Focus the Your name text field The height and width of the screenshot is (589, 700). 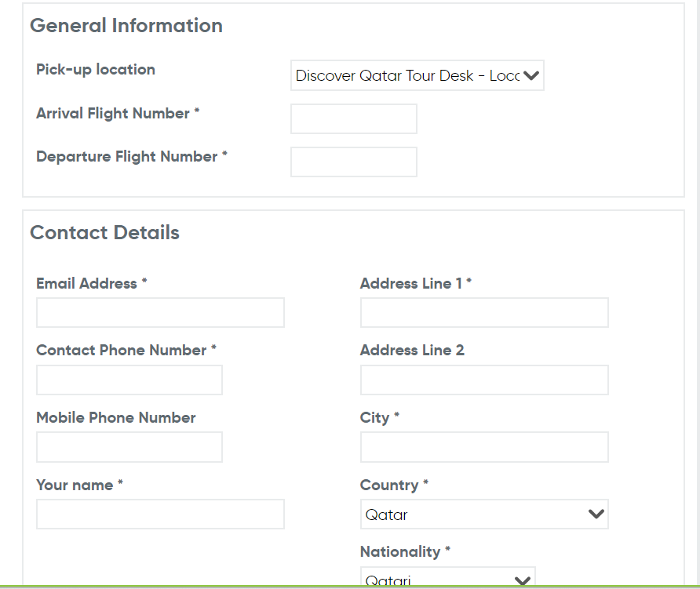[160, 514]
